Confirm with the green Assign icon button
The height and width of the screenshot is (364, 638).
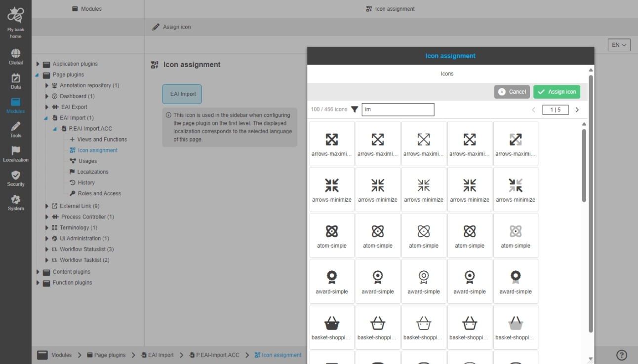557,92
